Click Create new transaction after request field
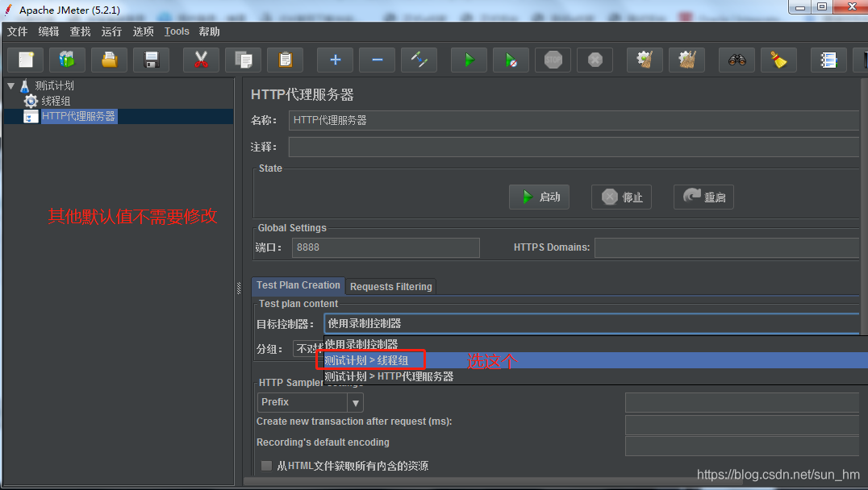Screen dimensions: 868x490 click(x=742, y=425)
